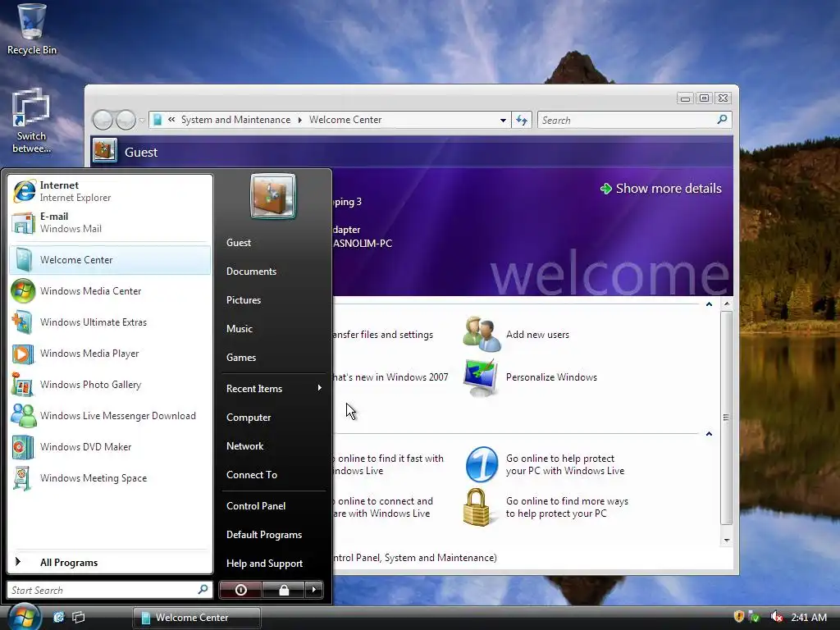Image resolution: width=840 pixels, height=630 pixels.
Task: Click Personalize Windows monitor icon
Action: tap(481, 377)
